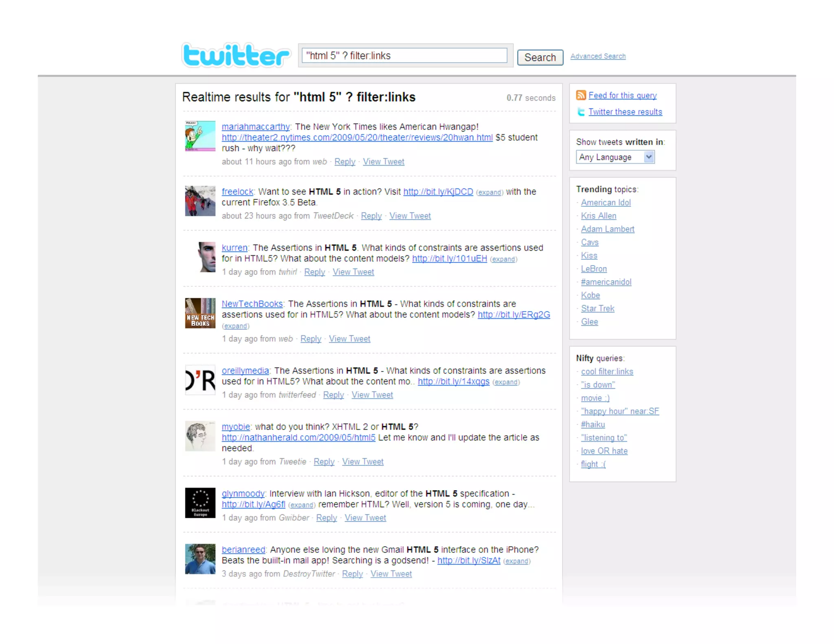View Tweet from mariahmaccarthy
834x644 pixels.
click(x=383, y=162)
